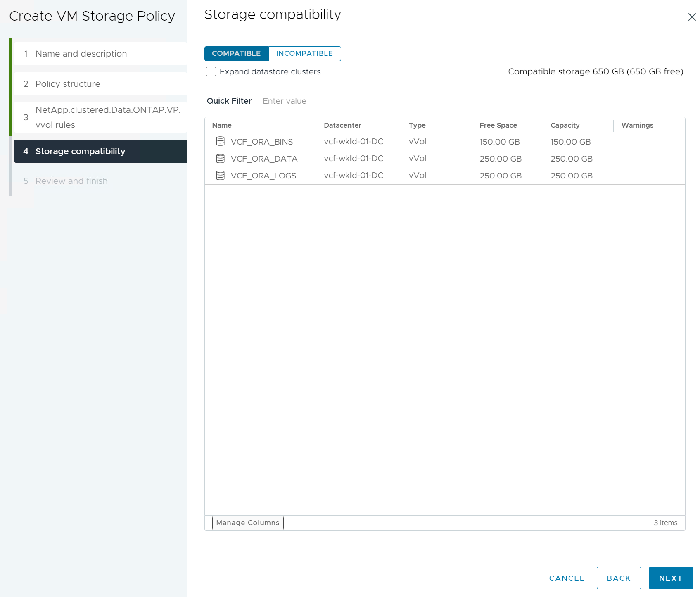The height and width of the screenshot is (597, 700).
Task: Focus the Quick Filter input field
Action: [x=311, y=101]
